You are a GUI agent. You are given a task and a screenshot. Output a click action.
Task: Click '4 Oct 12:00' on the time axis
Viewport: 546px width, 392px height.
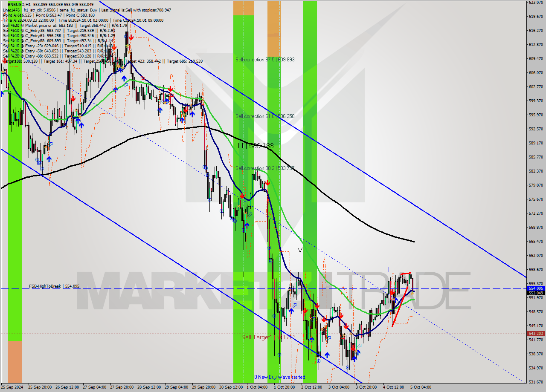(x=394, y=387)
